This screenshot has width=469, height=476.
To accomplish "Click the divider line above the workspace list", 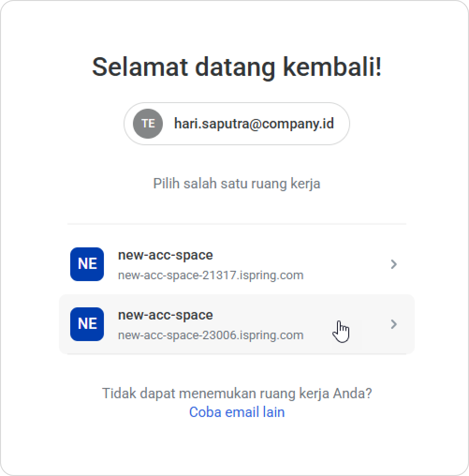I will click(x=237, y=224).
